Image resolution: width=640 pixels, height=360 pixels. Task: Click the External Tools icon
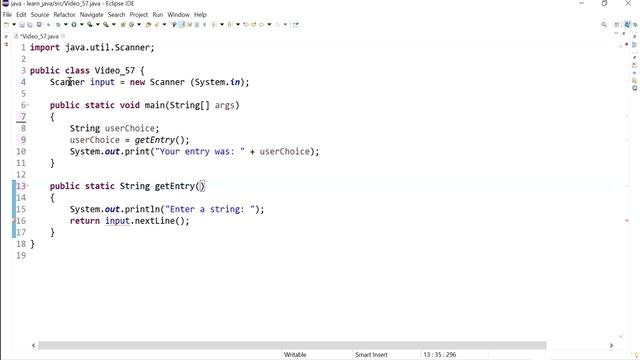click(106, 24)
